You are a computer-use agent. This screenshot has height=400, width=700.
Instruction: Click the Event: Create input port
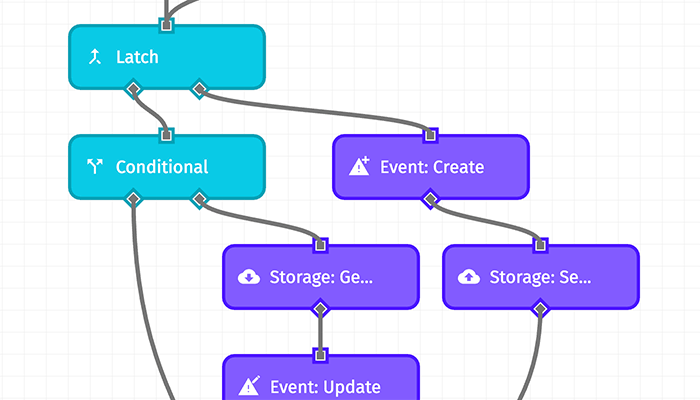430,135
